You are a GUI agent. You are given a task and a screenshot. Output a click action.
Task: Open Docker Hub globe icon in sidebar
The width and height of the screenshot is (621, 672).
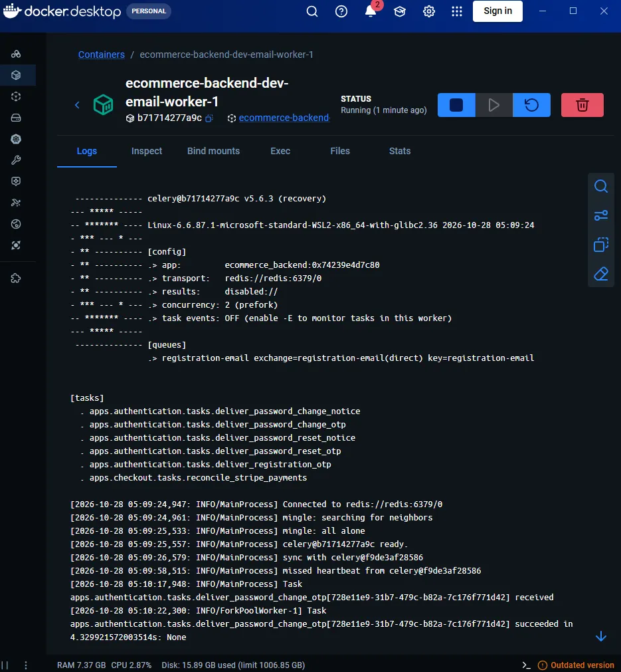(x=16, y=224)
